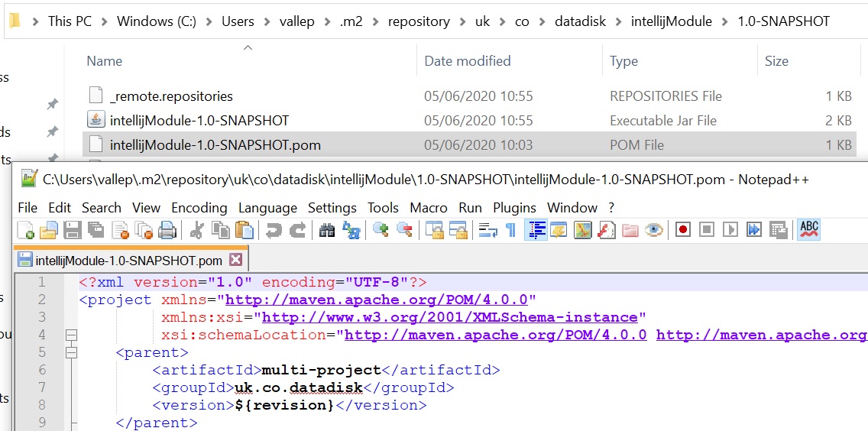Click the Zoom In magnifier icon
Image resolution: width=868 pixels, height=431 pixels.
pyautogui.click(x=381, y=230)
